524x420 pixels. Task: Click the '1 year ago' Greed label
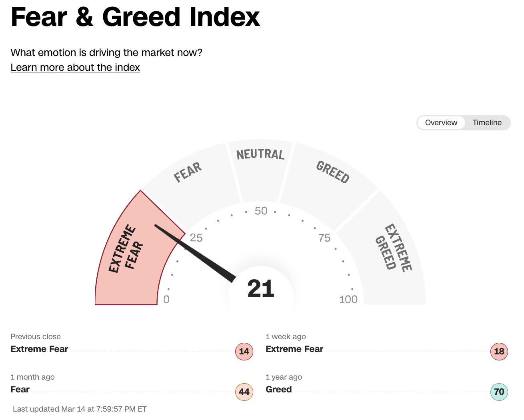pos(279,390)
